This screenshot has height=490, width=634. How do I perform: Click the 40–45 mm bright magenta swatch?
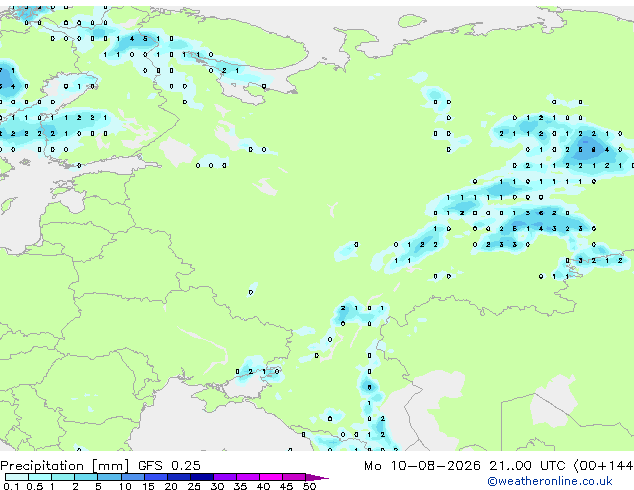(x=271, y=477)
